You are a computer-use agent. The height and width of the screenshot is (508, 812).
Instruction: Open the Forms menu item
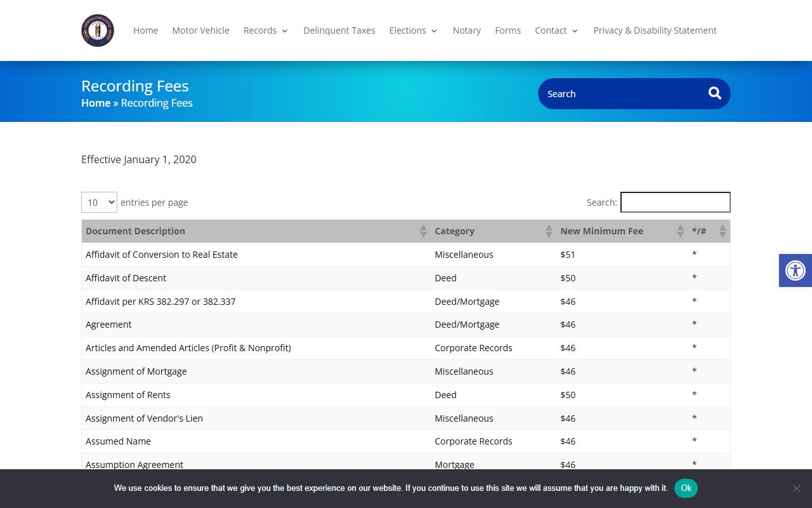507,30
